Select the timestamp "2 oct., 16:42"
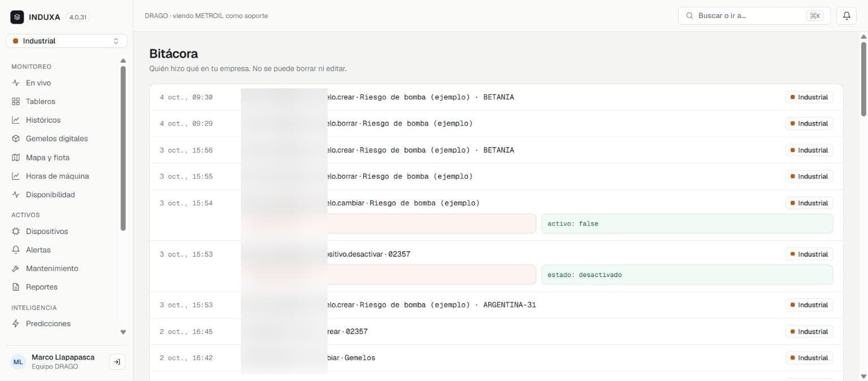The width and height of the screenshot is (868, 381). [186, 358]
